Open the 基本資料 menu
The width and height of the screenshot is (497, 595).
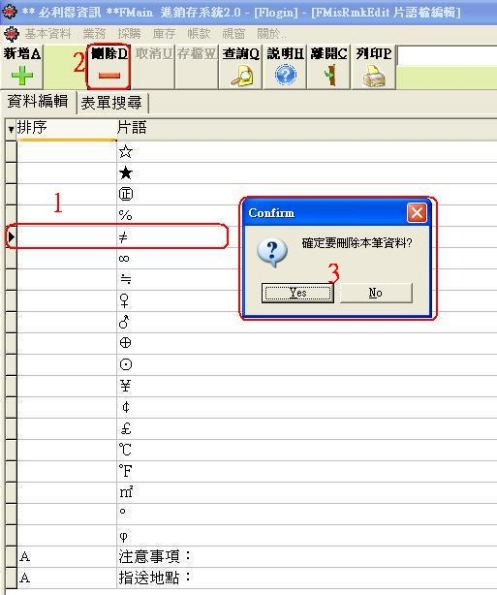[48, 34]
